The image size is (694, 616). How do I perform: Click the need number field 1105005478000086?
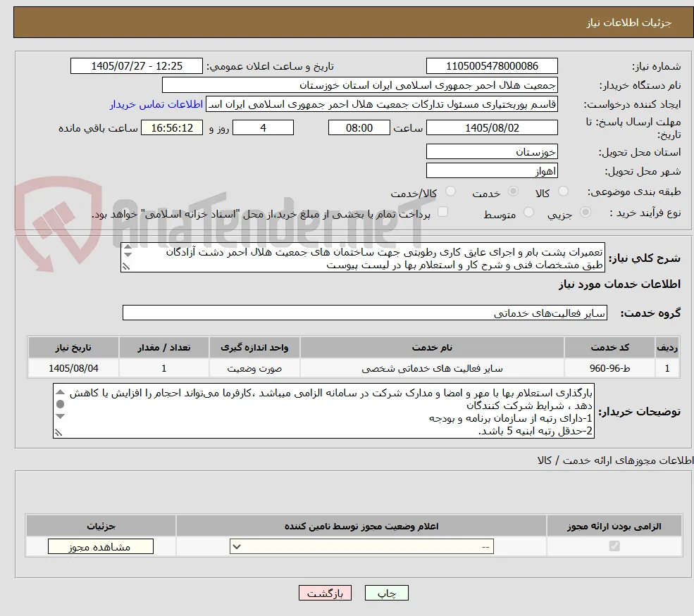(492, 66)
